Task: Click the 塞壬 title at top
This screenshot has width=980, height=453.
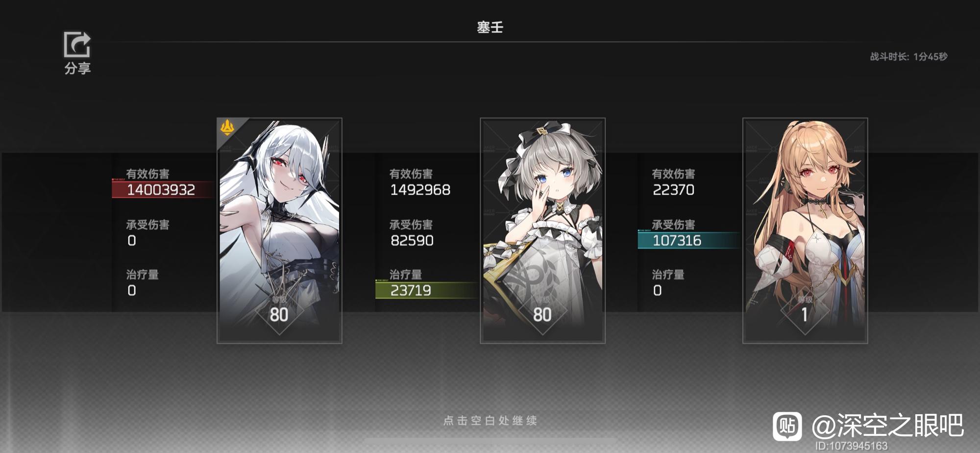Action: coord(490,27)
